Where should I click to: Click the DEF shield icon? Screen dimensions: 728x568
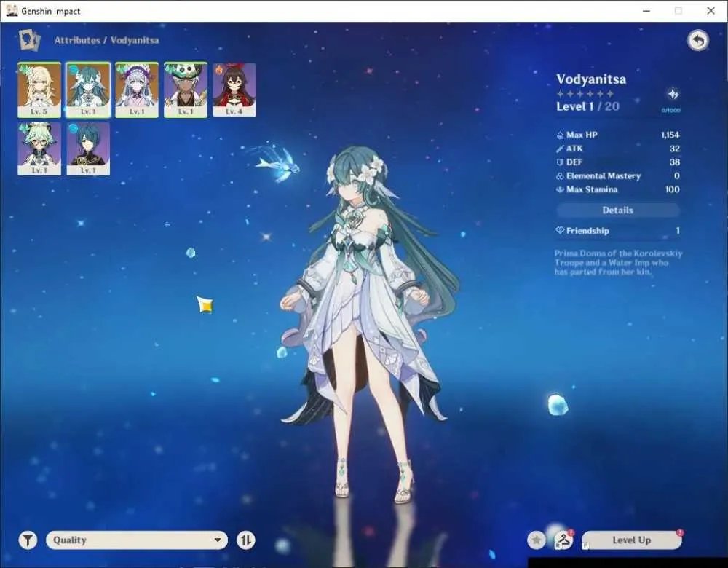(x=560, y=162)
